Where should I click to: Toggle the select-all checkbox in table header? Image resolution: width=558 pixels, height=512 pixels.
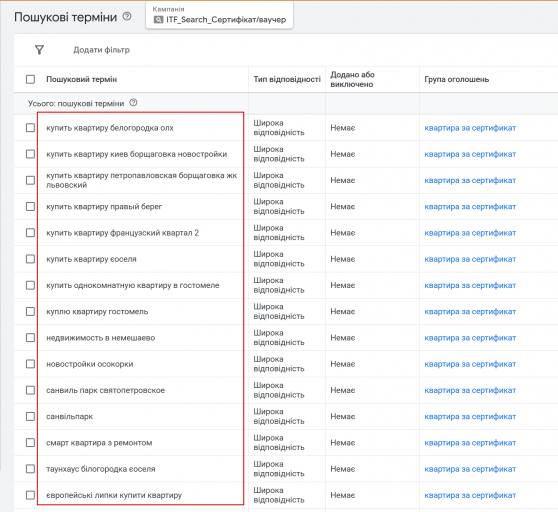[x=31, y=79]
